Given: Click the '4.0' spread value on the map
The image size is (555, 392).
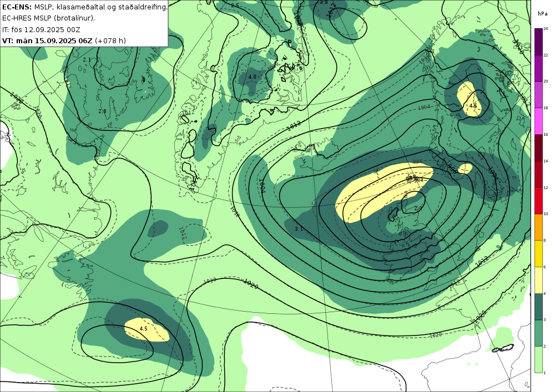Looking at the screenshot, I should point(252,77).
